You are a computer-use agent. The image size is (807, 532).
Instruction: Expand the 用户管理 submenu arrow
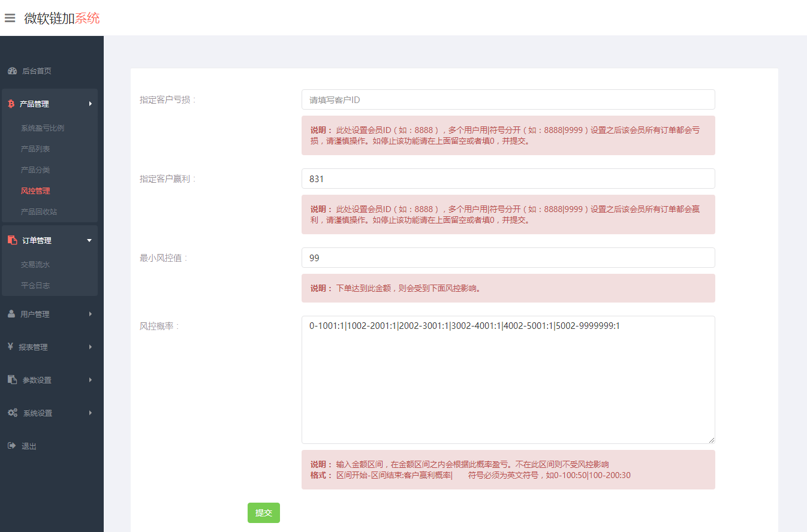click(91, 314)
